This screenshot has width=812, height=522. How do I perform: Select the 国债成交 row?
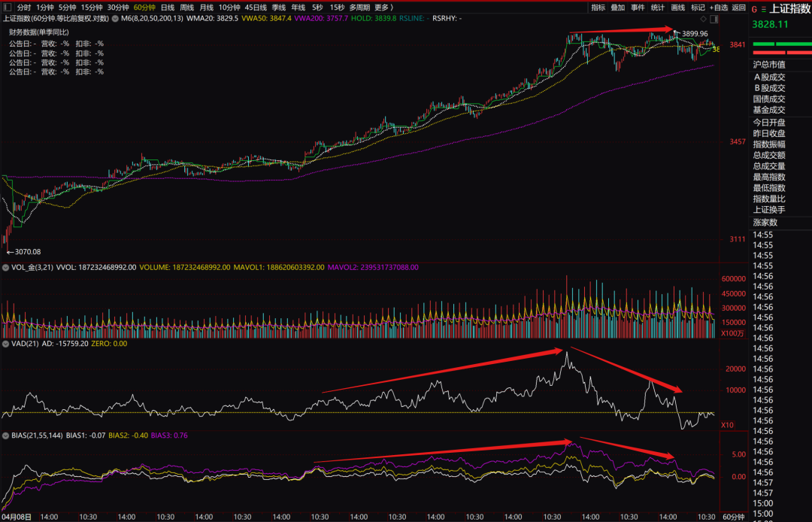pyautogui.click(x=769, y=99)
